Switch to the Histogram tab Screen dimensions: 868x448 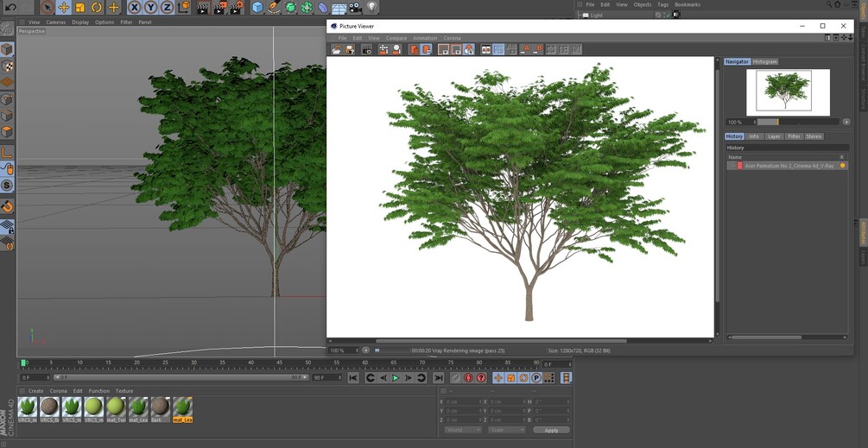click(x=764, y=61)
